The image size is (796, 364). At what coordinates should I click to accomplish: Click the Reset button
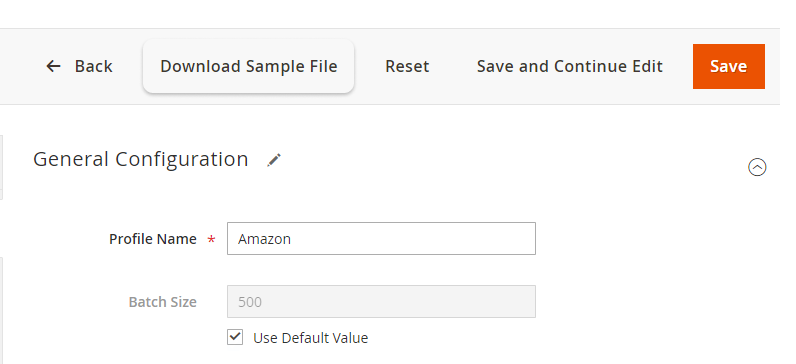click(x=407, y=66)
